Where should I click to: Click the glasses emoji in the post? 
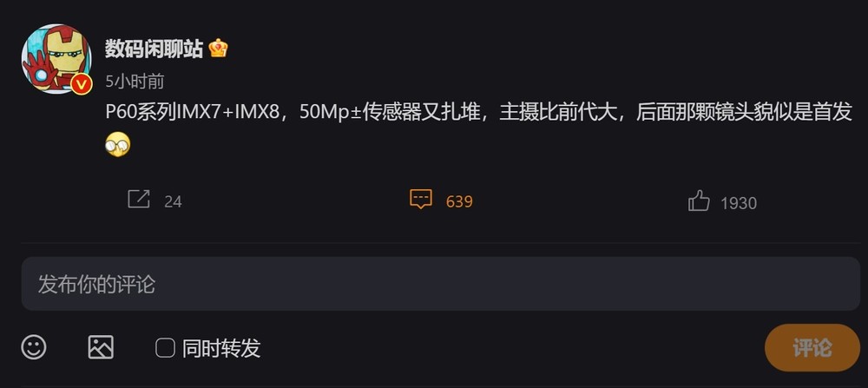pyautogui.click(x=117, y=145)
